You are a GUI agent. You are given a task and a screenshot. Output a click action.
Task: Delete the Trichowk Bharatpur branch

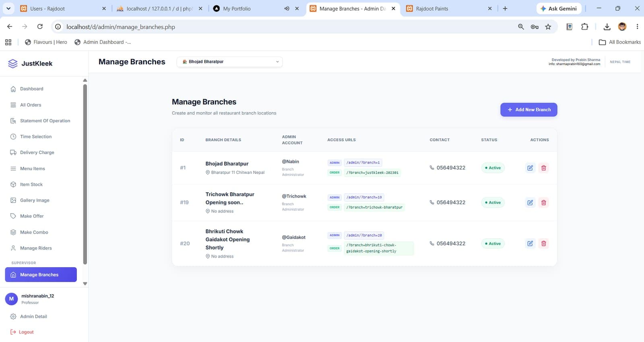tap(544, 202)
